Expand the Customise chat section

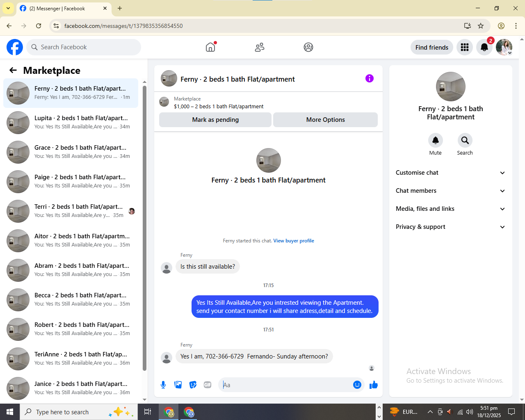pyautogui.click(x=451, y=173)
